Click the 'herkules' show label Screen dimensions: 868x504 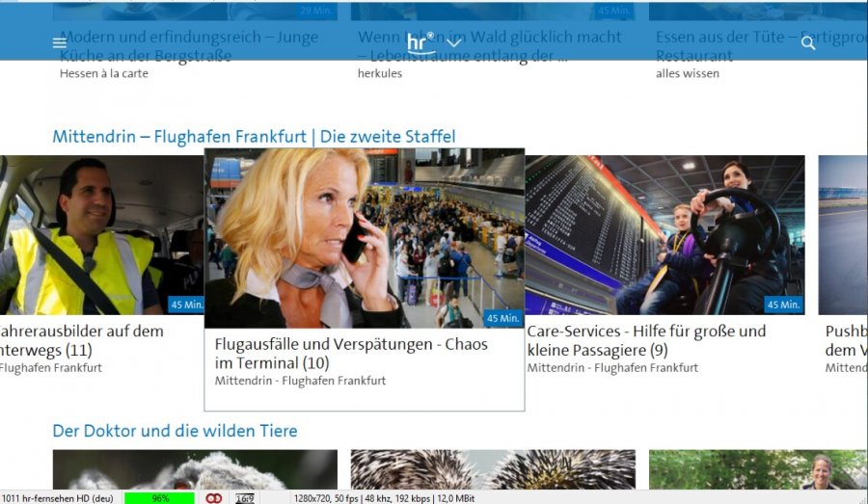click(380, 73)
